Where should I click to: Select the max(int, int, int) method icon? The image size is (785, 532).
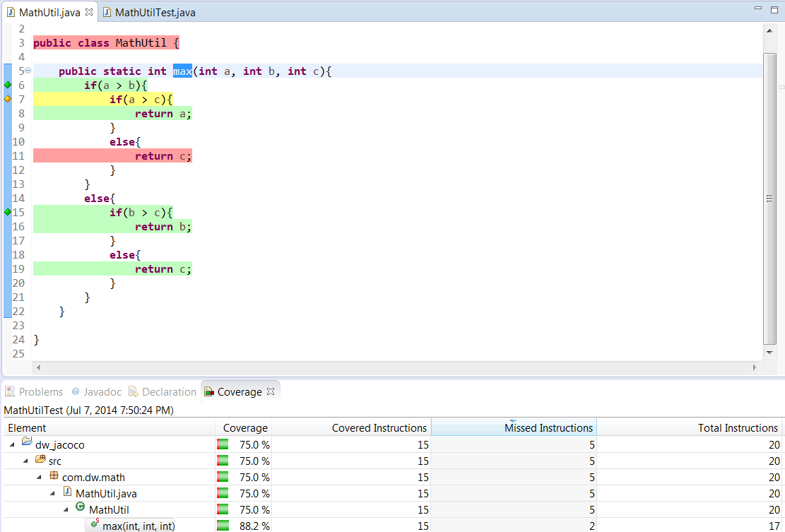(x=95, y=524)
